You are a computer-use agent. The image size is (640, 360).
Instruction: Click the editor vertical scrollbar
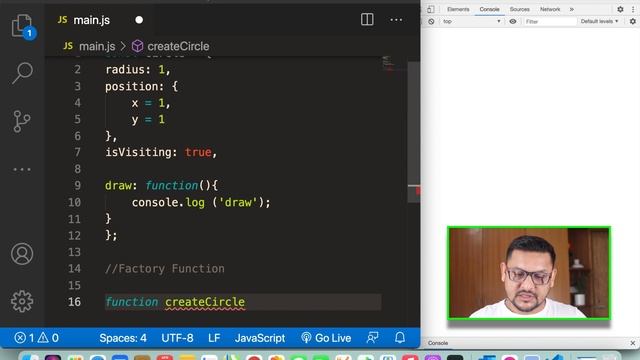[x=413, y=132]
